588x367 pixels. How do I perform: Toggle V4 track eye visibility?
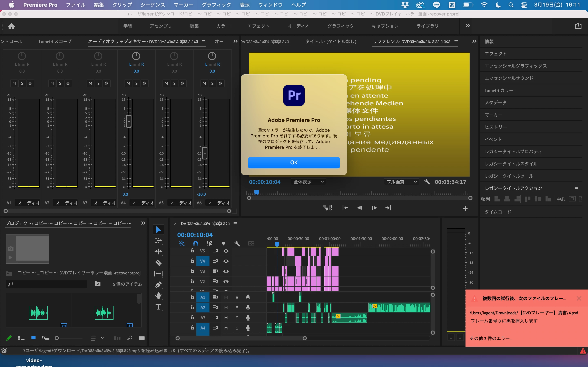pyautogui.click(x=226, y=261)
